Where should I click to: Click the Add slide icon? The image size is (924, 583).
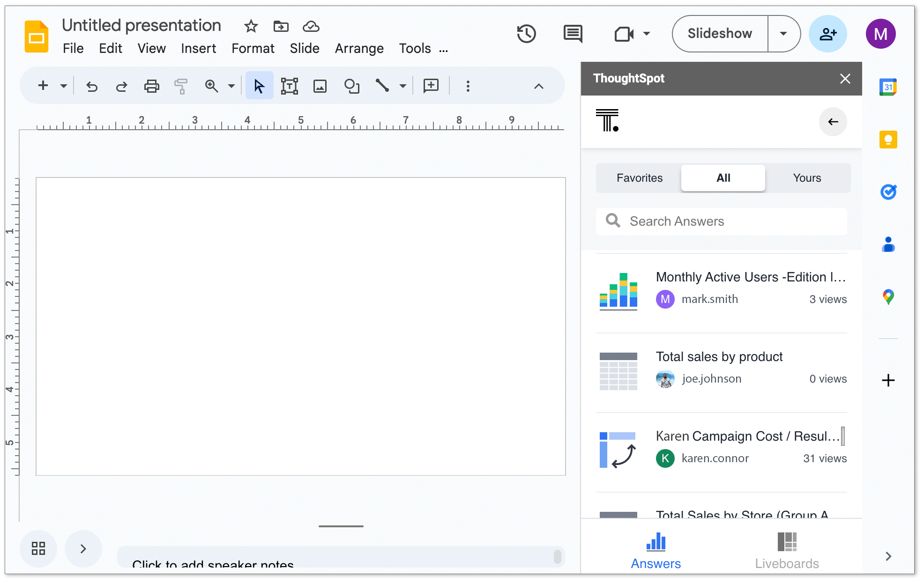click(43, 86)
